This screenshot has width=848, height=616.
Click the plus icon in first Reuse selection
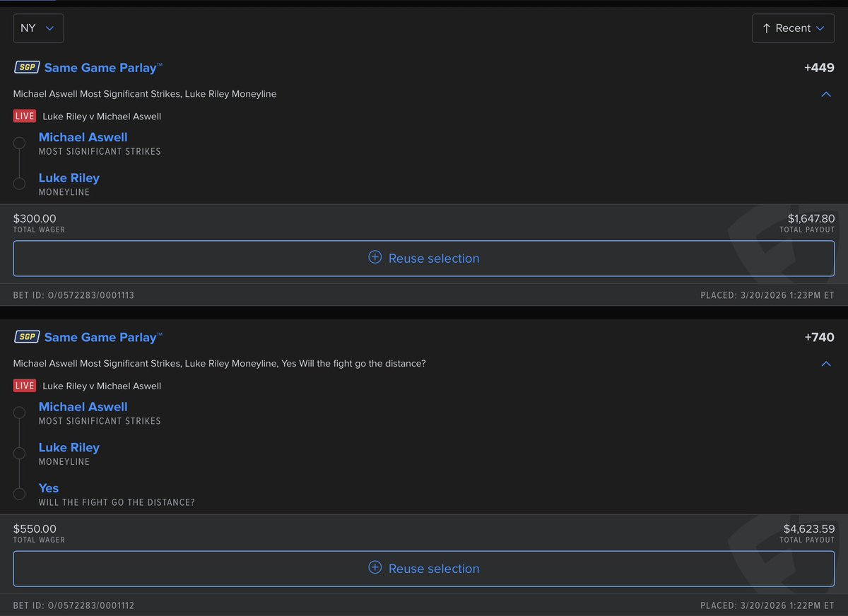coord(375,258)
